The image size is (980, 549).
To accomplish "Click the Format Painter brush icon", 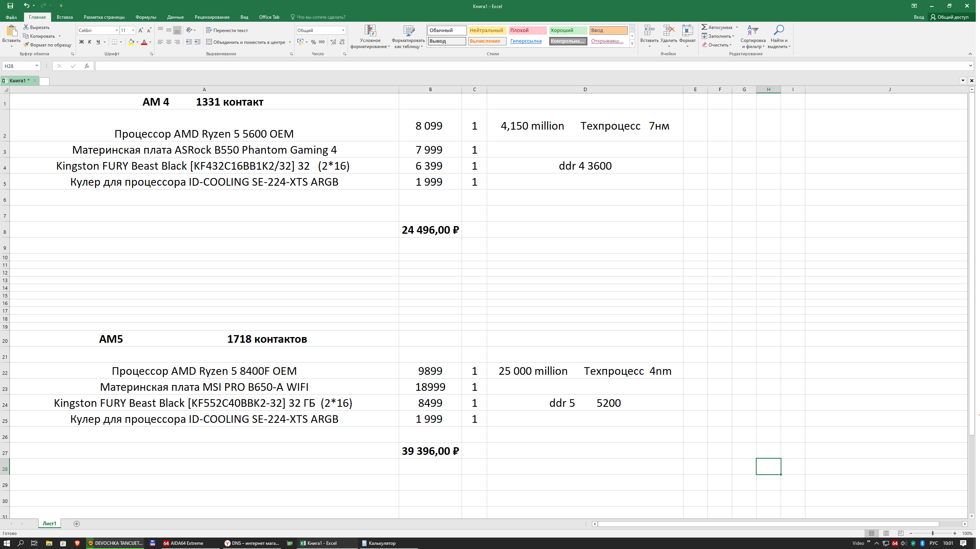I will pyautogui.click(x=26, y=45).
